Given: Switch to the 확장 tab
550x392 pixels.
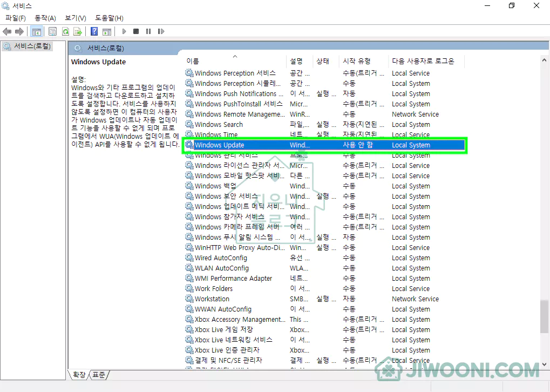Looking at the screenshot, I should coord(79,375).
